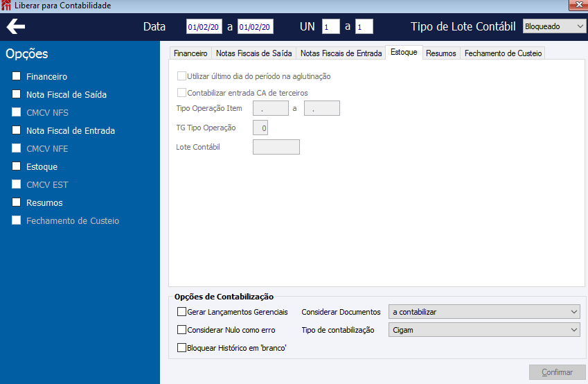Image resolution: width=588 pixels, height=384 pixels.
Task: Check the Resumos option
Action: click(x=16, y=202)
